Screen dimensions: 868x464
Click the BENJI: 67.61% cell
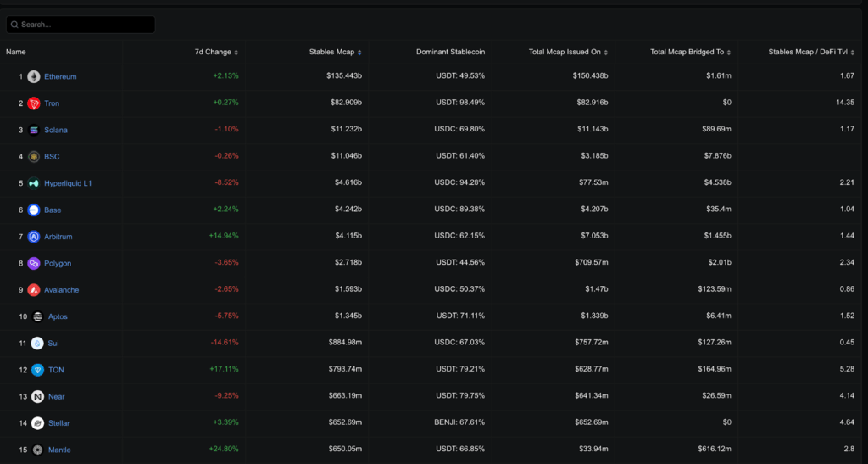pyautogui.click(x=459, y=422)
